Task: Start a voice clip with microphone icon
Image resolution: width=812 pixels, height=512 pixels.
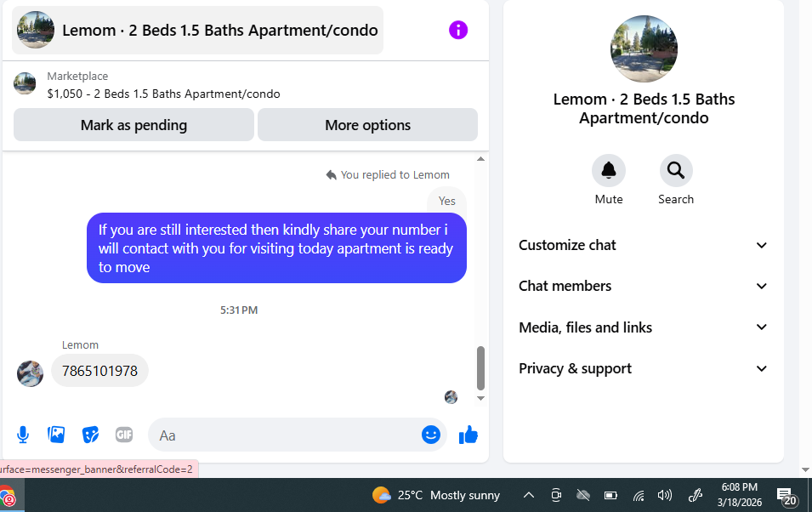Action: coord(23,435)
